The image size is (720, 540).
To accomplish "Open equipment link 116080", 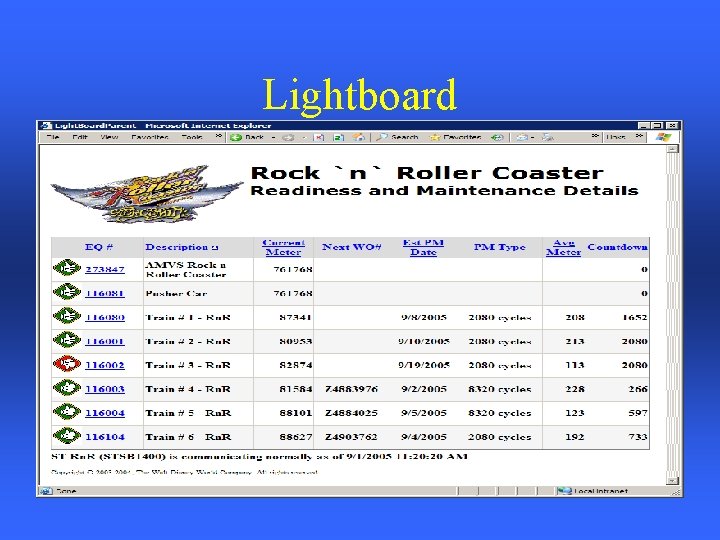I will tap(105, 317).
